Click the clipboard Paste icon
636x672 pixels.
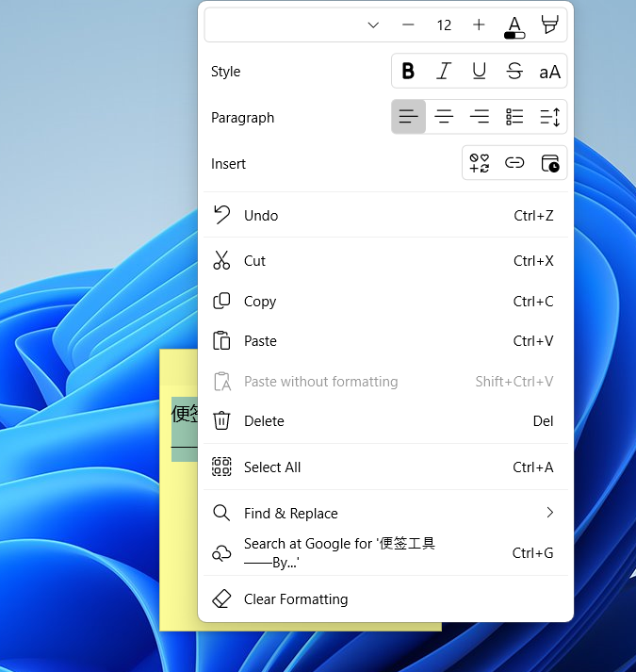pyautogui.click(x=221, y=341)
